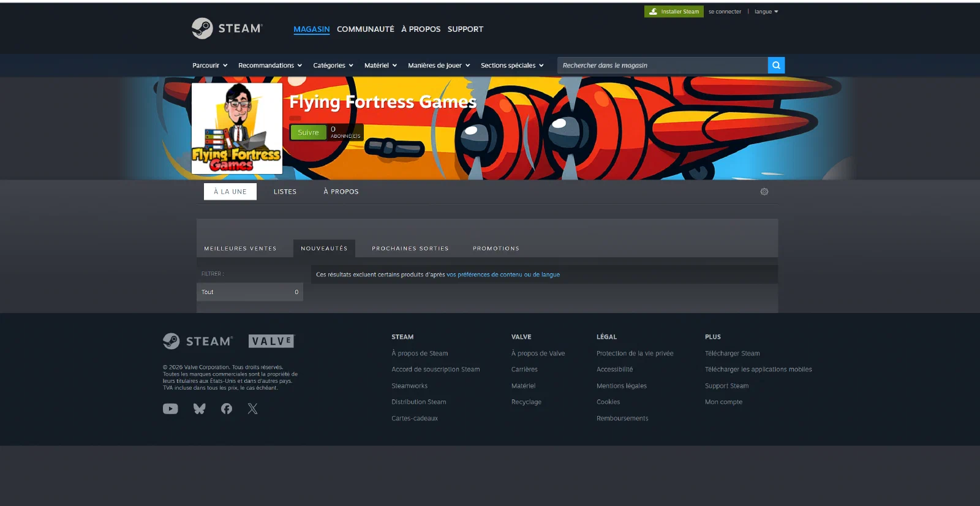The height and width of the screenshot is (506, 980).
Task: Open the Recyclage footer link
Action: [526, 402]
